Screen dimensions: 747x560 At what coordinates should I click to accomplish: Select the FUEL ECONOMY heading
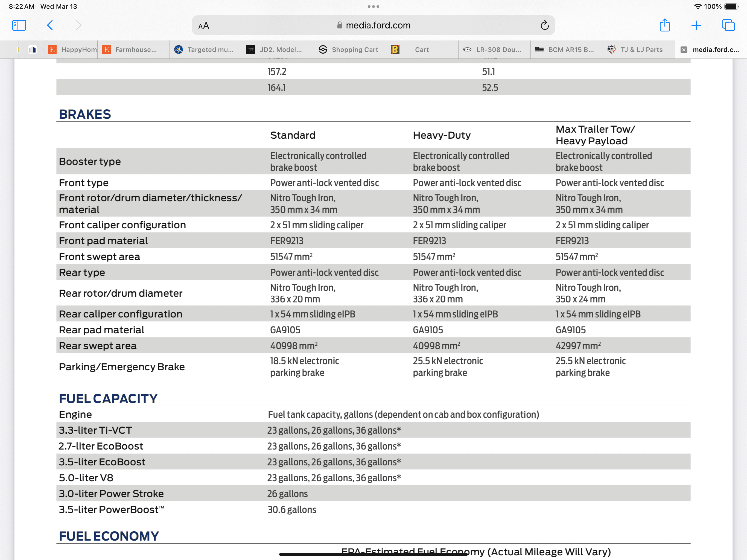coord(109,536)
